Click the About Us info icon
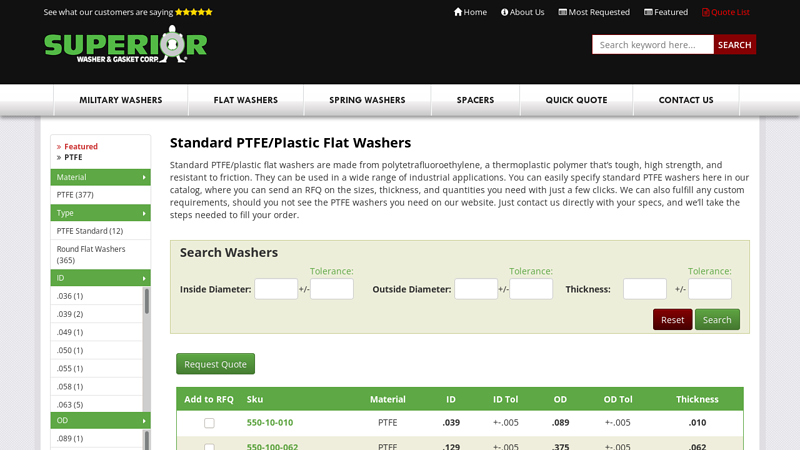This screenshot has width=800, height=450. (504, 12)
